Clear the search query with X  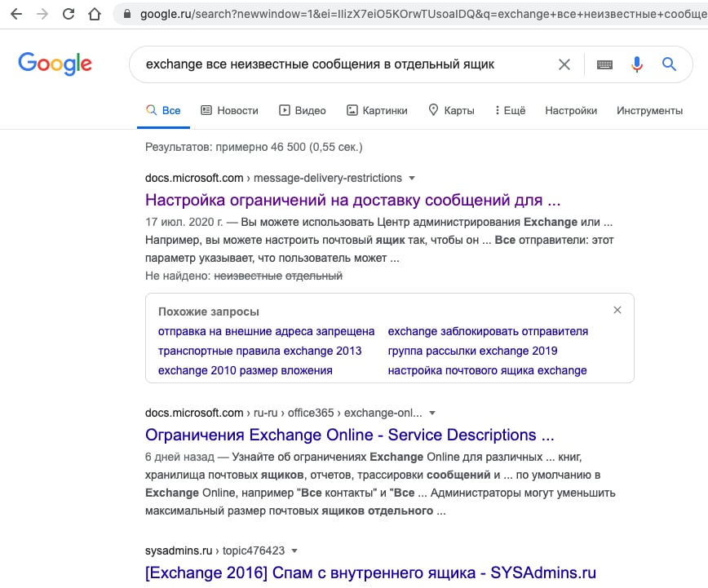(564, 64)
